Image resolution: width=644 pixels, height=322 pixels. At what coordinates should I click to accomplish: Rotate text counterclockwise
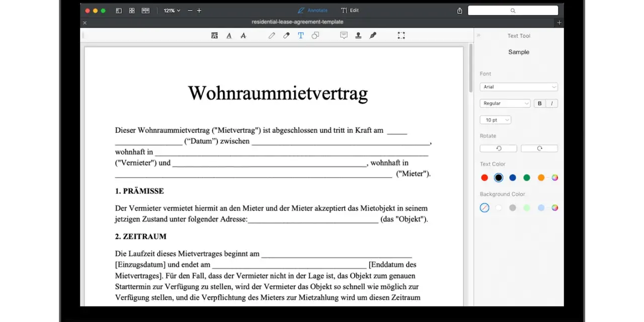499,148
